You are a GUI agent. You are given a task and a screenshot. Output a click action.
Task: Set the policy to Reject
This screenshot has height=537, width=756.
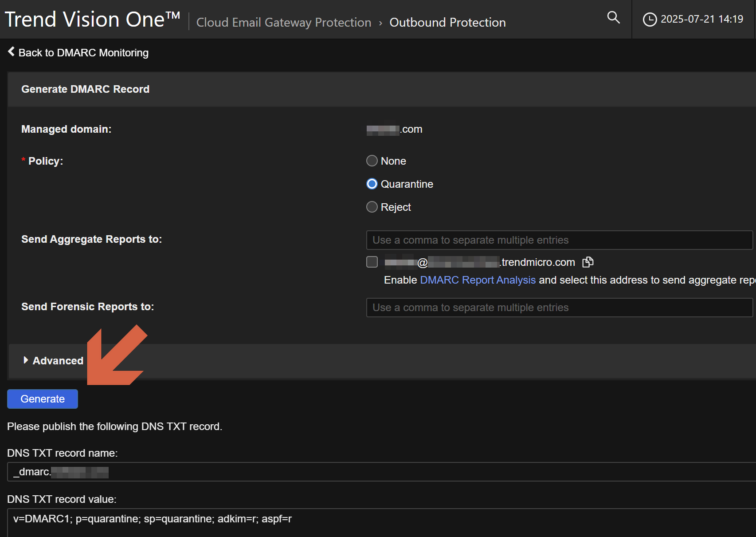click(372, 207)
